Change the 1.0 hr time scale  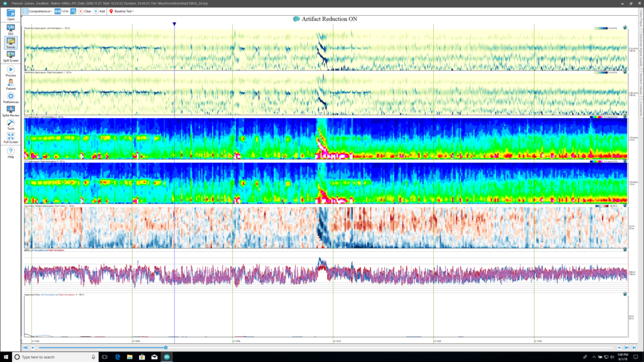[62, 11]
